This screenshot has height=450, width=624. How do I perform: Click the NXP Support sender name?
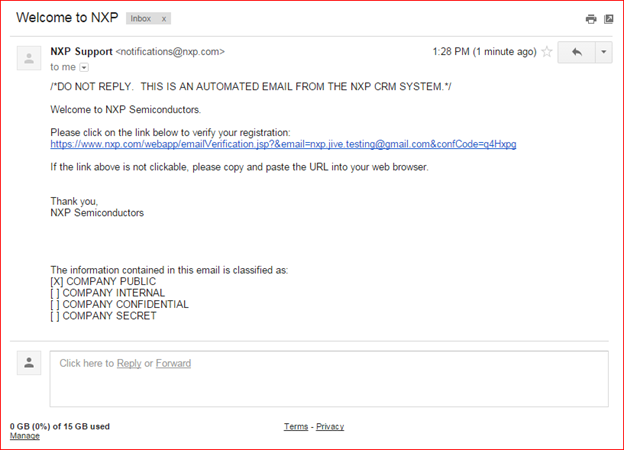(x=81, y=52)
